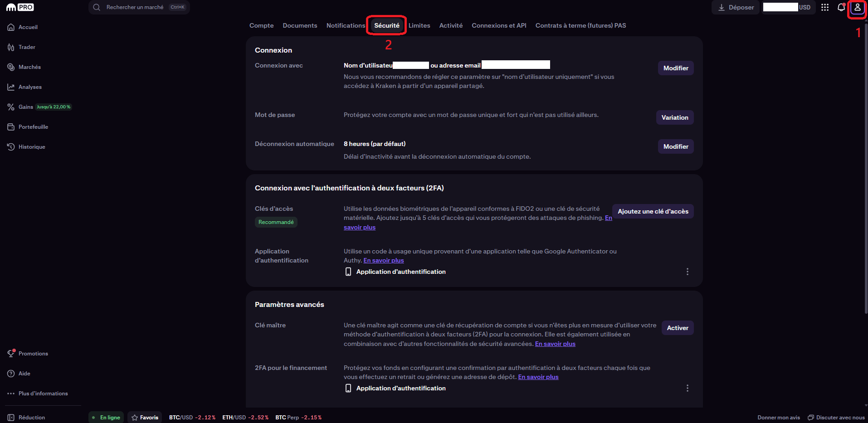Collapse the sidebar with Réduction
Screen dimensions: 868x423
(x=26, y=417)
